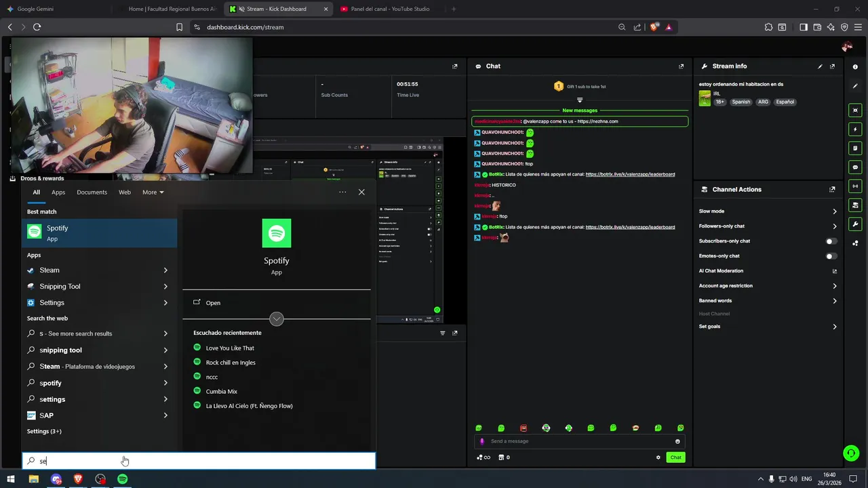Open browser extensions puzzle icon
Screen dimensions: 868x488
tap(768, 27)
